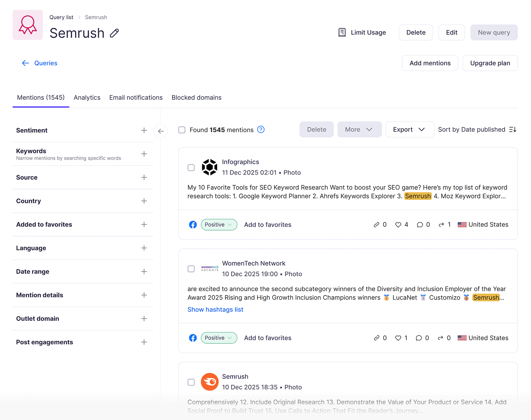Viewport: 531px width, 420px height.
Task: Open Limit Usage via its icon
Action: pos(342,32)
